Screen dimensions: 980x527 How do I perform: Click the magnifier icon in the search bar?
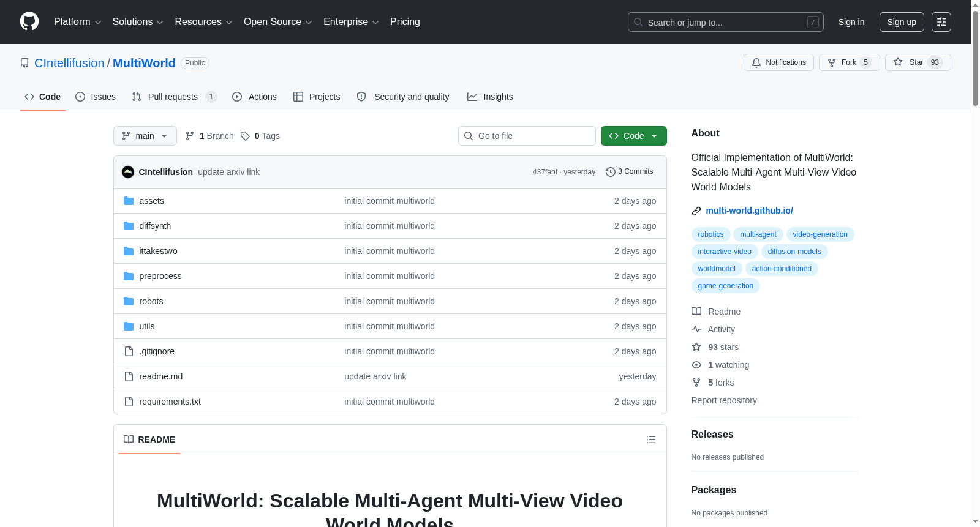click(x=638, y=22)
